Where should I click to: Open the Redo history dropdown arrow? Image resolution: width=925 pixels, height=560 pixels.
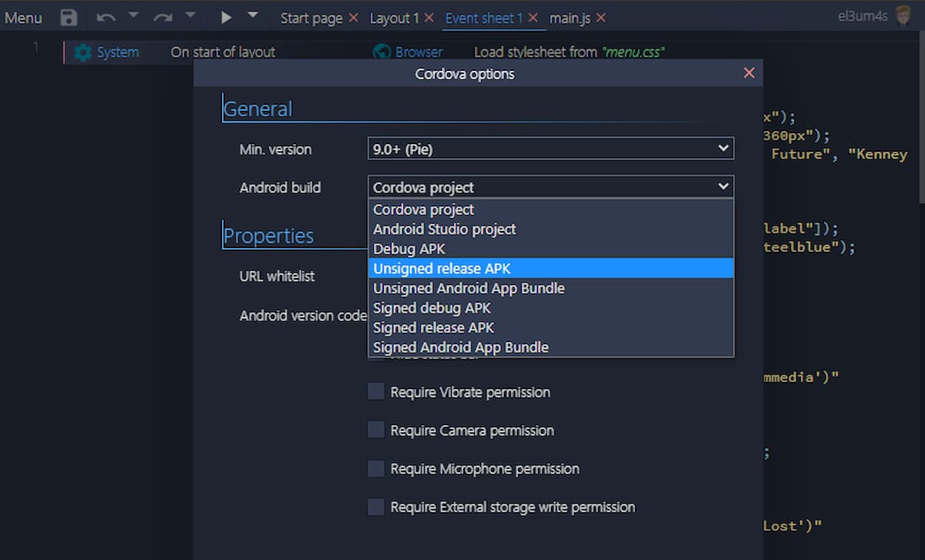pos(190,15)
